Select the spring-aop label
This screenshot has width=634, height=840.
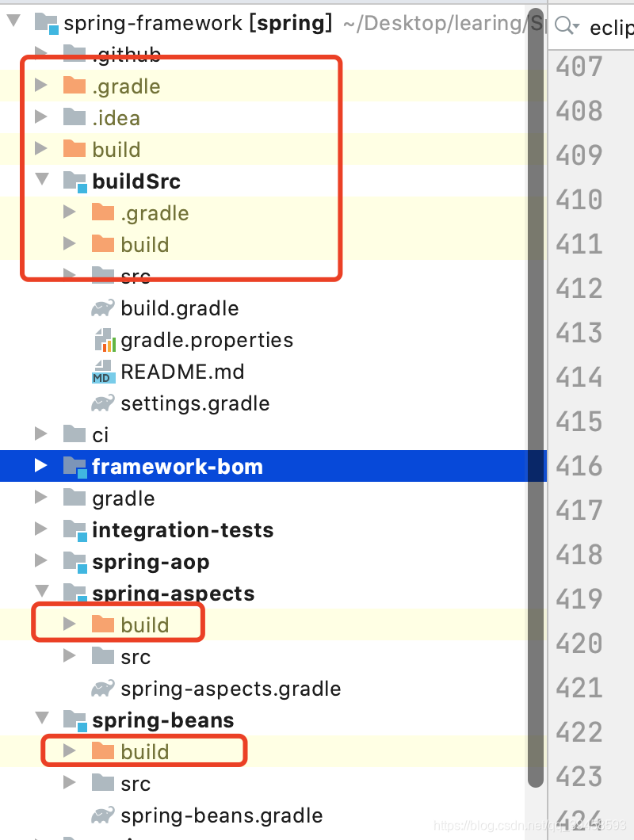pyautogui.click(x=151, y=562)
